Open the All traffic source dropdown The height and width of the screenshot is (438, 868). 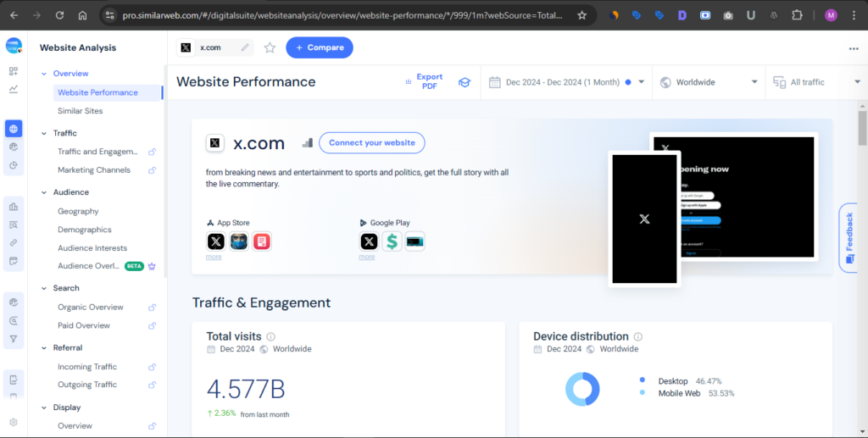pyautogui.click(x=816, y=82)
